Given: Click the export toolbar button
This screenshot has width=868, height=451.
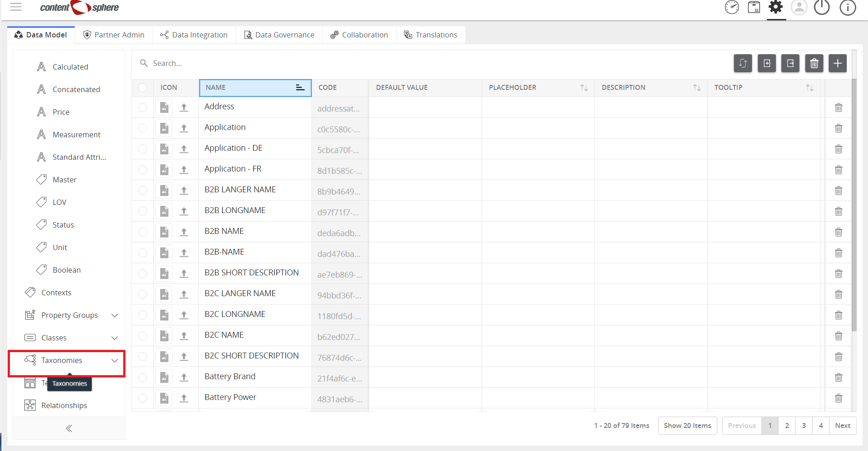Looking at the screenshot, I should click(x=790, y=63).
